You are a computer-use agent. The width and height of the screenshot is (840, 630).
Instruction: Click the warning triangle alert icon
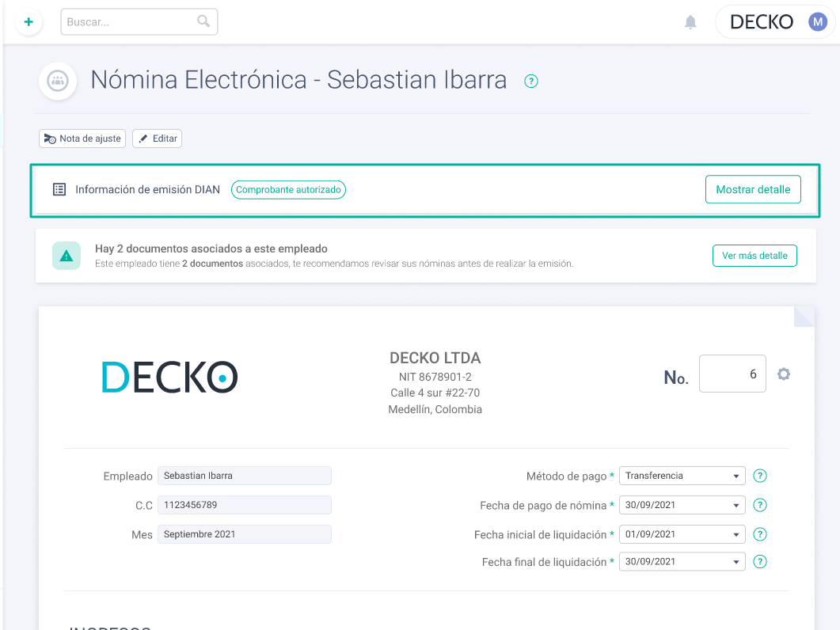67,256
